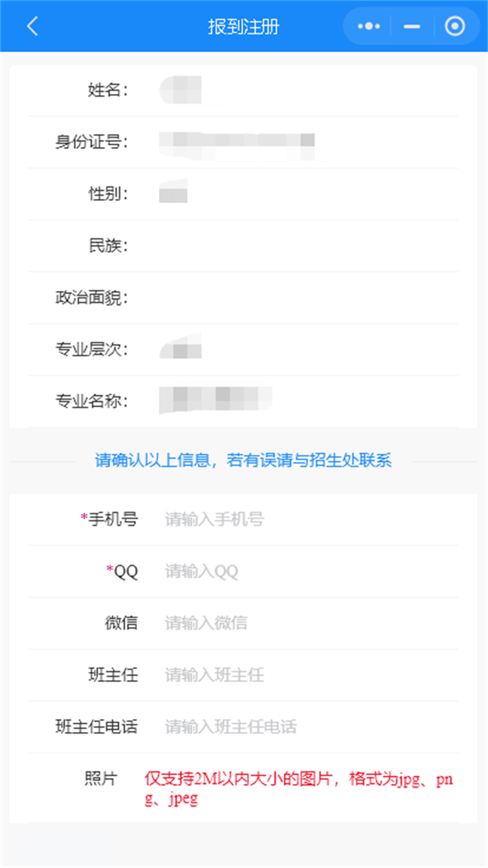Tap the red photo format requirement text
The image size is (488, 868).
click(x=299, y=789)
